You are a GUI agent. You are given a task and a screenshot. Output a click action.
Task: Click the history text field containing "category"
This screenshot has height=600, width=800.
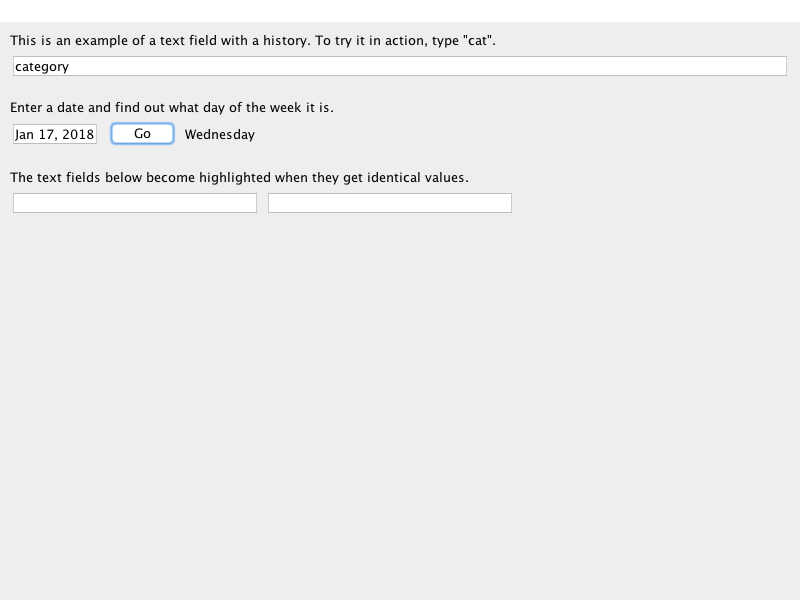pos(400,66)
